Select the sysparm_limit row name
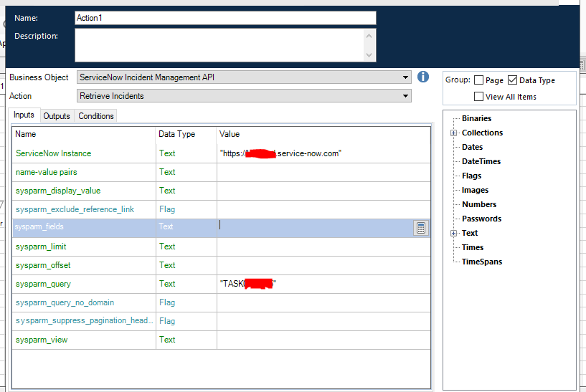Image resolution: width=586 pixels, height=392 pixels. pyautogui.click(x=41, y=247)
